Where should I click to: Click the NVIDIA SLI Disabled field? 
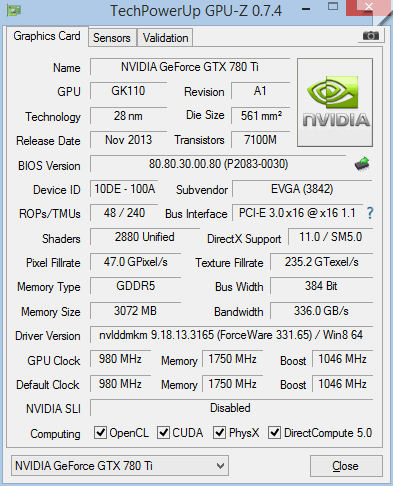pyautogui.click(x=231, y=408)
